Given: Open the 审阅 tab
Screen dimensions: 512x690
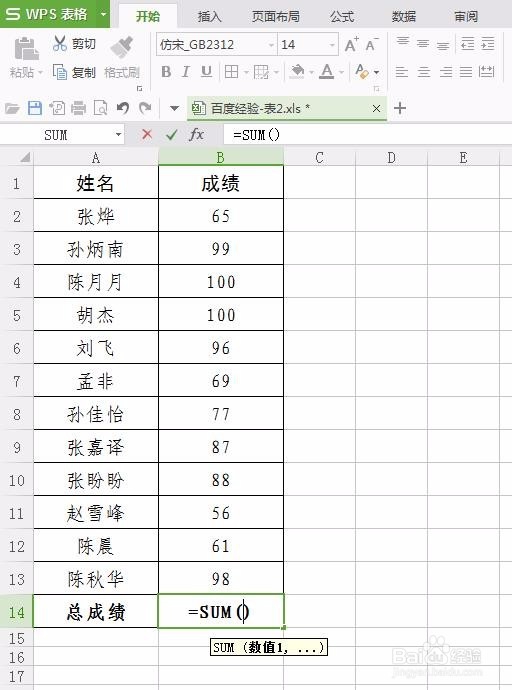Looking at the screenshot, I should (466, 16).
